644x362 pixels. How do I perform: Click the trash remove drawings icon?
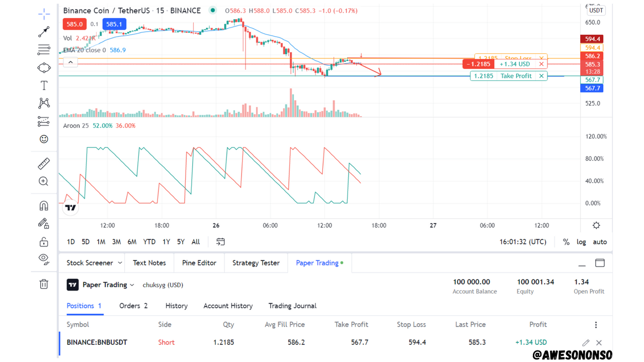coord(44,284)
